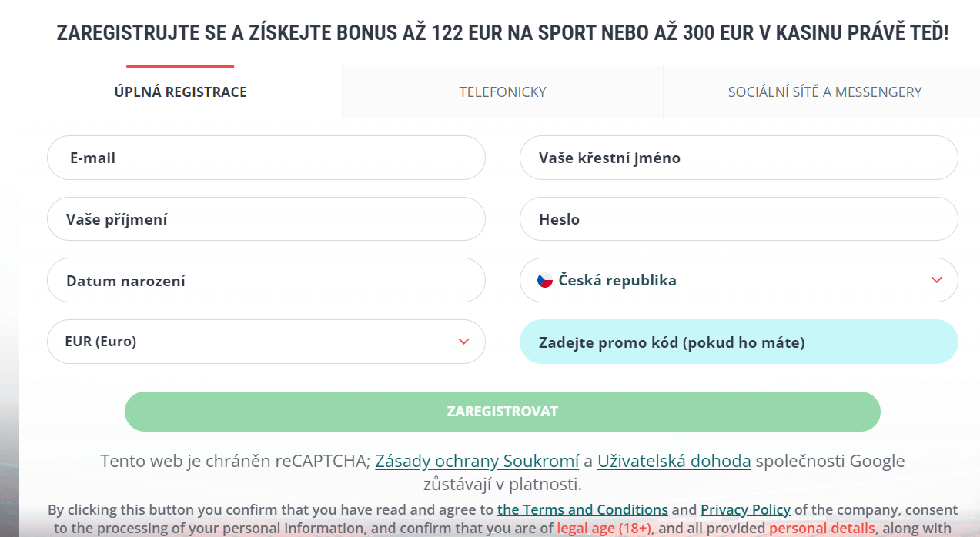The width and height of the screenshot is (980, 537).
Task: Open the Zásady ochrany Soukromí link
Action: click(x=477, y=462)
